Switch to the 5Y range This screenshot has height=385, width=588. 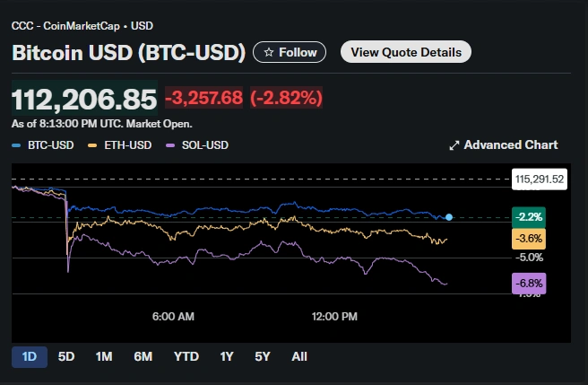(262, 356)
